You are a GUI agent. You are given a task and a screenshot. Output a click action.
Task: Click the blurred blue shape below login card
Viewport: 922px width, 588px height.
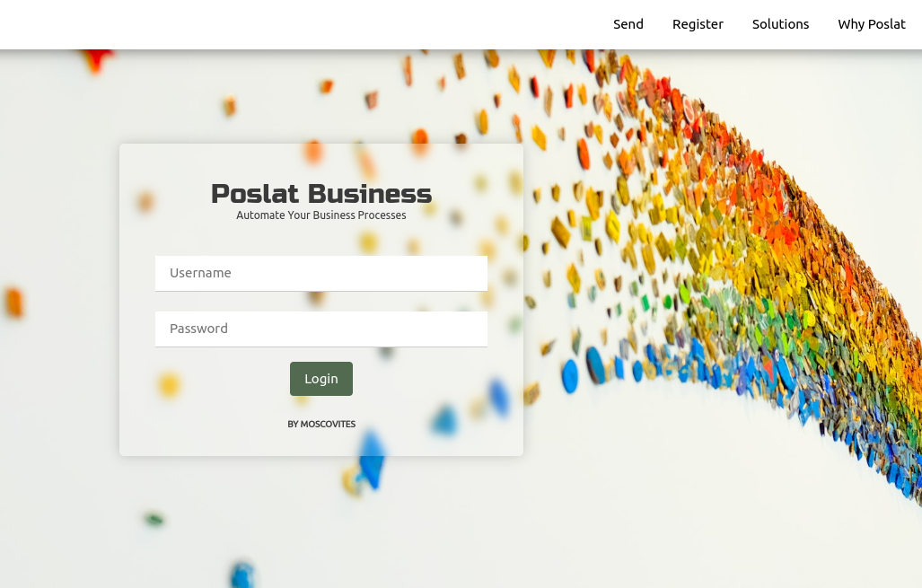click(x=372, y=459)
